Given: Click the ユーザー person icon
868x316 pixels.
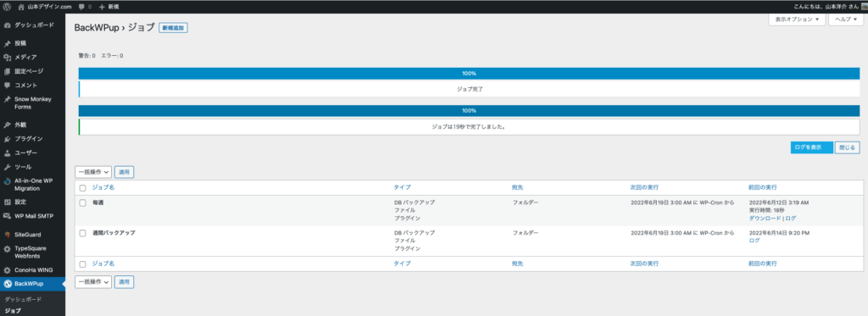Looking at the screenshot, I should click(7, 152).
